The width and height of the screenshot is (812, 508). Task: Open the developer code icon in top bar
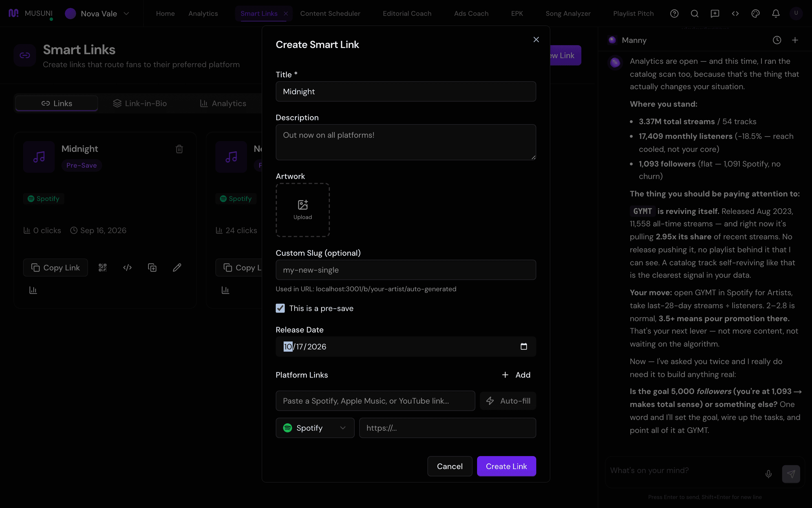pos(735,14)
